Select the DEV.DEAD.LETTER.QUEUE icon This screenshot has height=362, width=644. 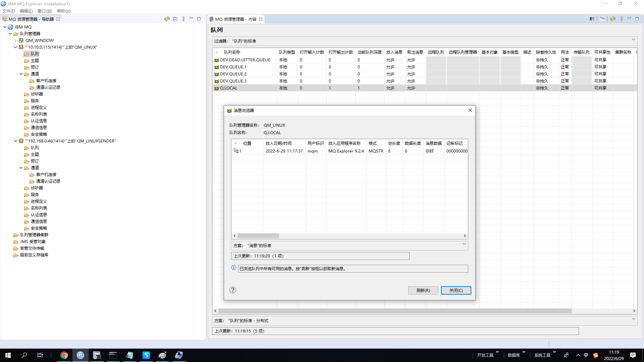coord(217,60)
